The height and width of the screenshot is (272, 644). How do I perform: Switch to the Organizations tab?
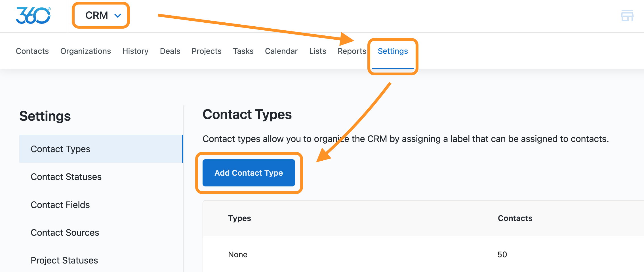pyautogui.click(x=85, y=51)
